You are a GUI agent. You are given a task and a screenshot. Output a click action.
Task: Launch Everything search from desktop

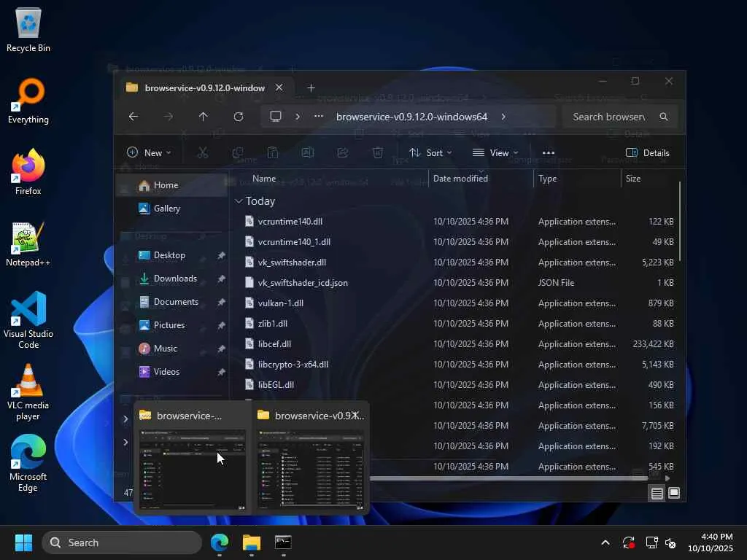click(x=28, y=101)
